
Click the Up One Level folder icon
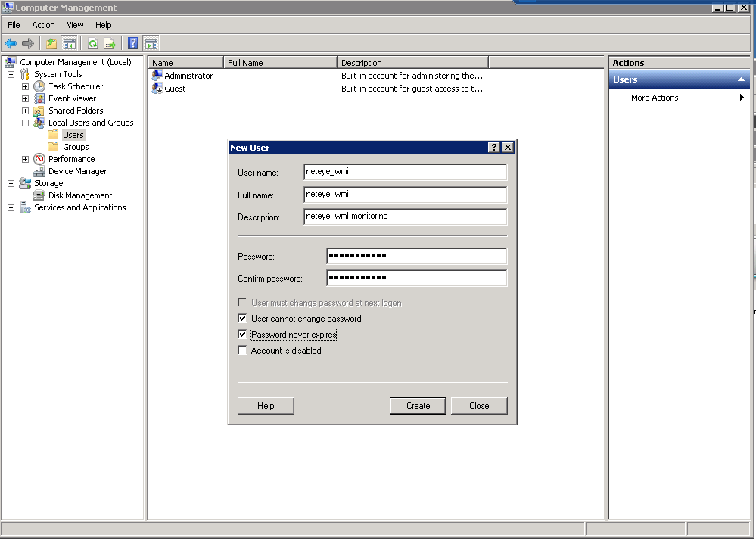(x=51, y=44)
